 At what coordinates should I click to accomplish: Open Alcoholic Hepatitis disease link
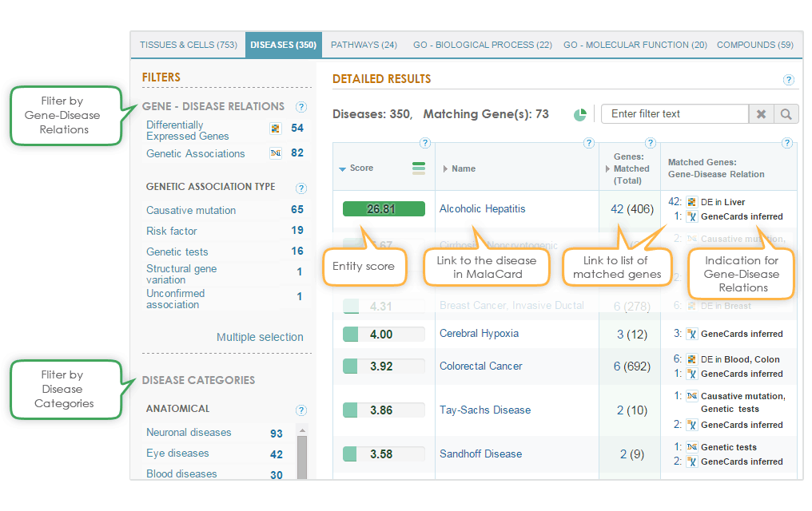(x=483, y=209)
